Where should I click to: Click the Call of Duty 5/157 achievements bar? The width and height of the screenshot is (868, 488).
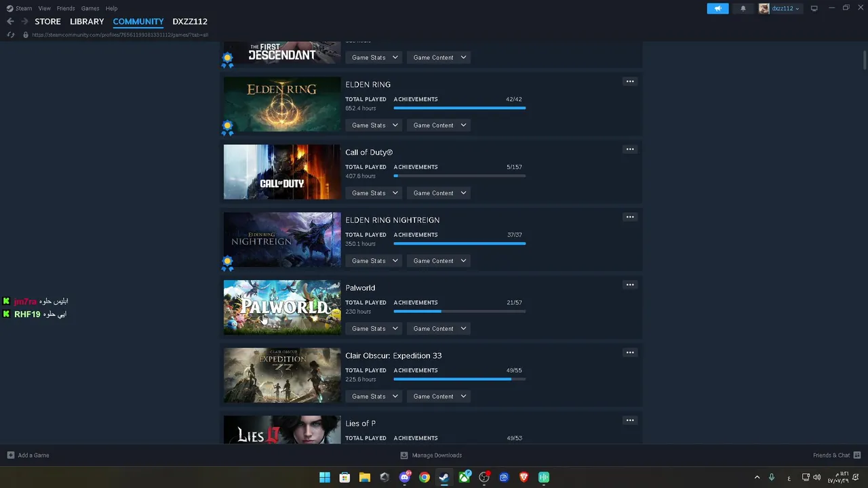459,176
